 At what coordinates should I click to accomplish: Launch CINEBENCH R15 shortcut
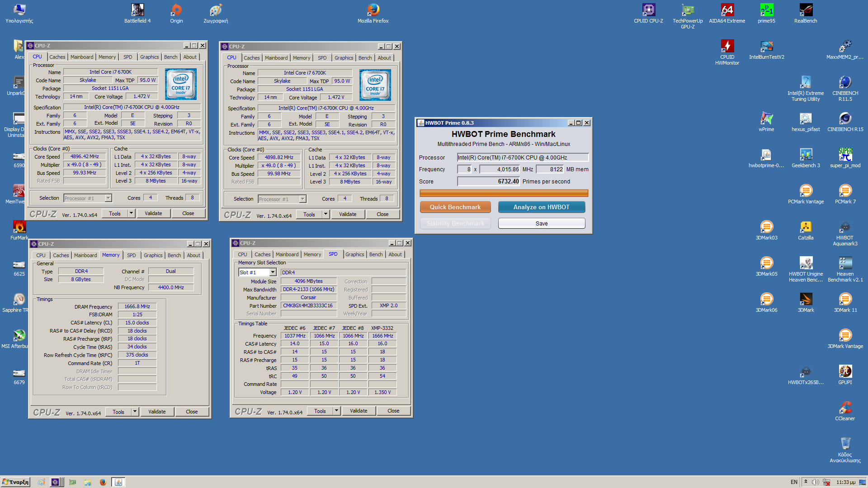pyautogui.click(x=845, y=122)
